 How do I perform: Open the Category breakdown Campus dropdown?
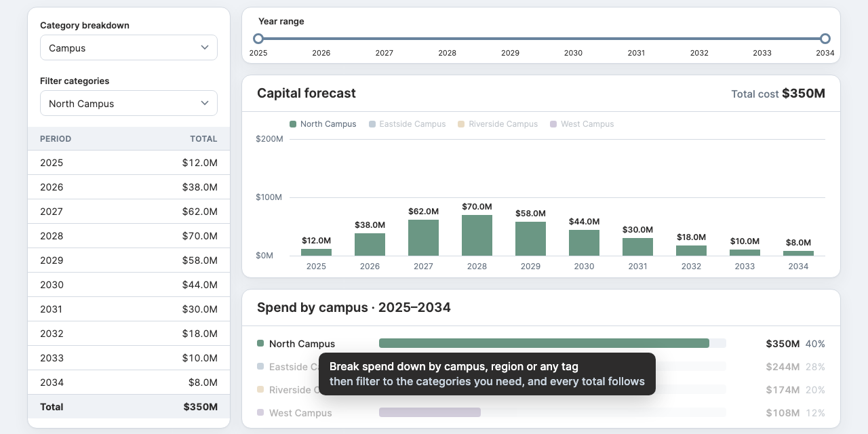tap(129, 47)
